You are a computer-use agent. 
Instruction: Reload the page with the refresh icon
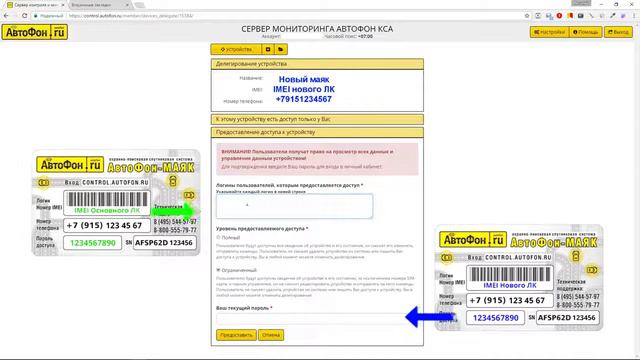click(24, 16)
